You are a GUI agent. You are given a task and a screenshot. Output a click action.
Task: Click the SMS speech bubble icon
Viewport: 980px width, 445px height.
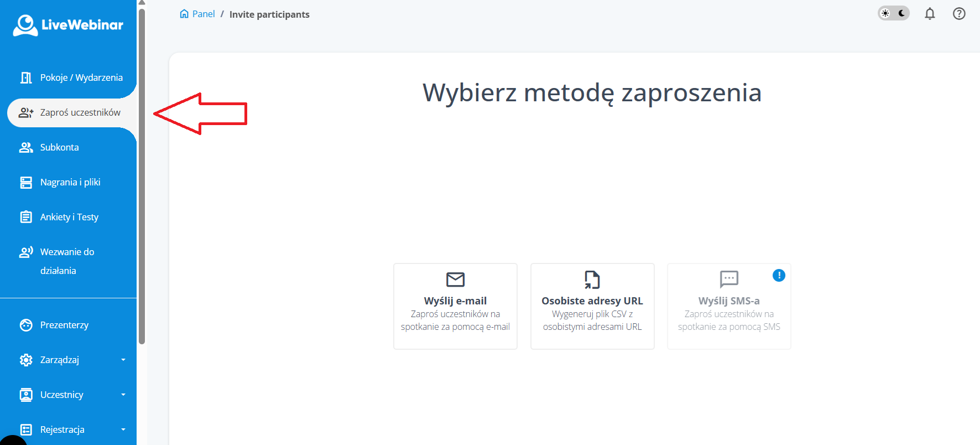[x=729, y=279]
